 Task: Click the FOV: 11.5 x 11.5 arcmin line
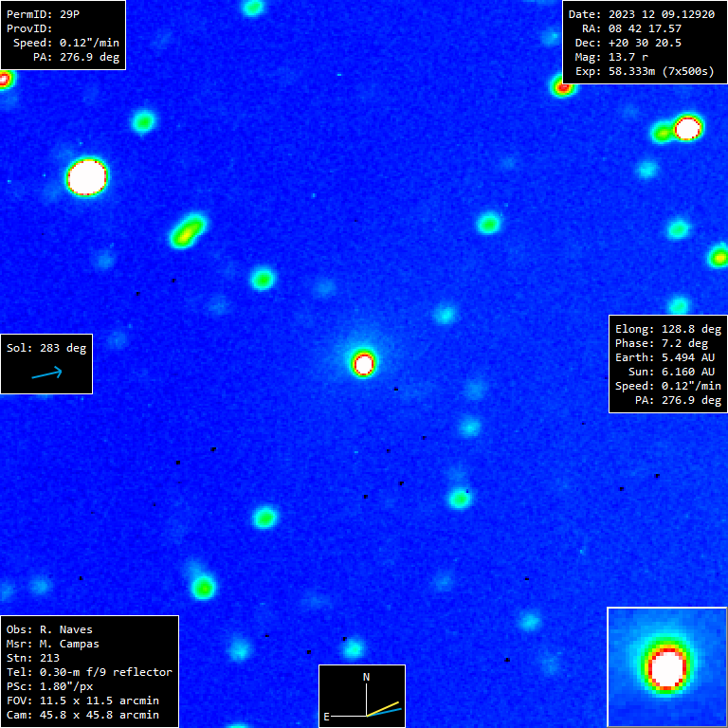(x=82, y=701)
